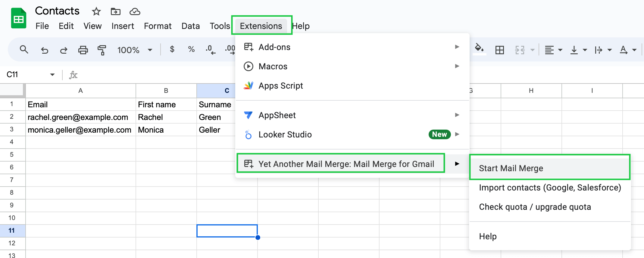This screenshot has width=644, height=258.
Task: Click the Macros play icon
Action: pyautogui.click(x=249, y=66)
